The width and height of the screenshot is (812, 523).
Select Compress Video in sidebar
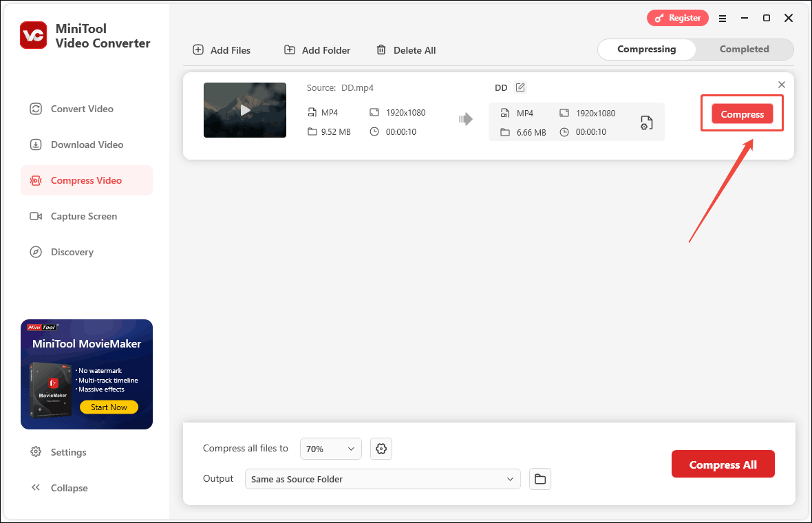[87, 180]
